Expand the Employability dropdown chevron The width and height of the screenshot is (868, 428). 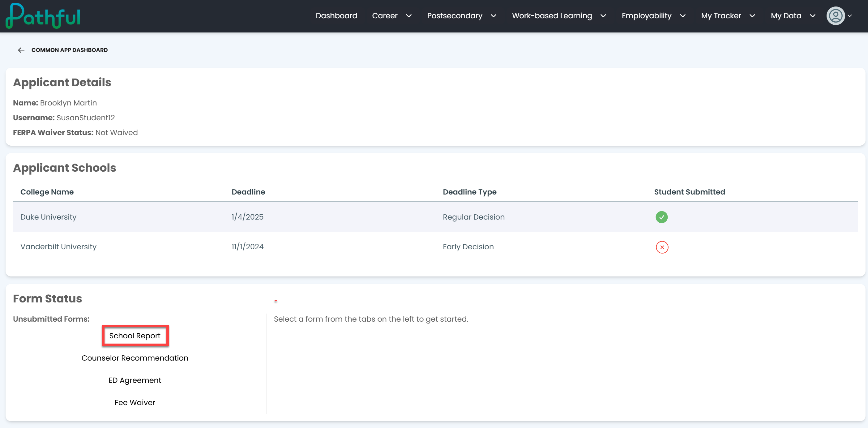[683, 16]
